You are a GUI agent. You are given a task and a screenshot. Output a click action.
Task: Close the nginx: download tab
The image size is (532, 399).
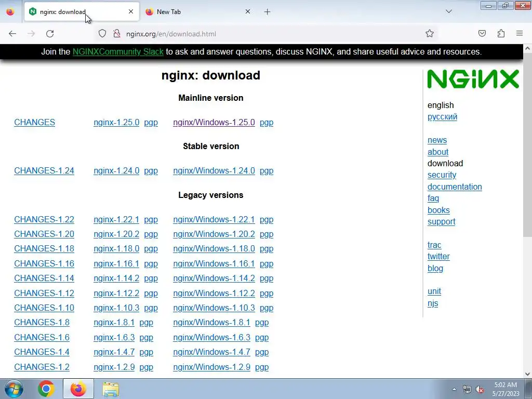pyautogui.click(x=131, y=11)
